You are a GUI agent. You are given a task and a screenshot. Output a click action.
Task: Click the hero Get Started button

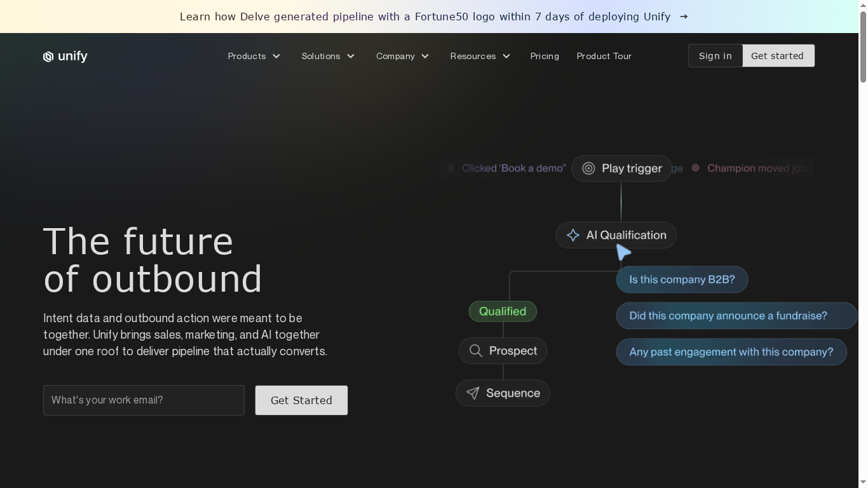301,400
